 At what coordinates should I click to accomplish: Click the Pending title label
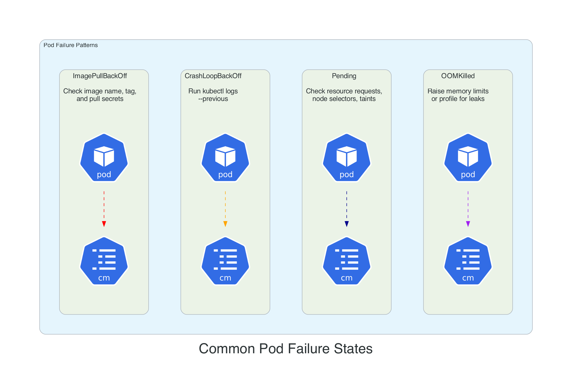(344, 76)
